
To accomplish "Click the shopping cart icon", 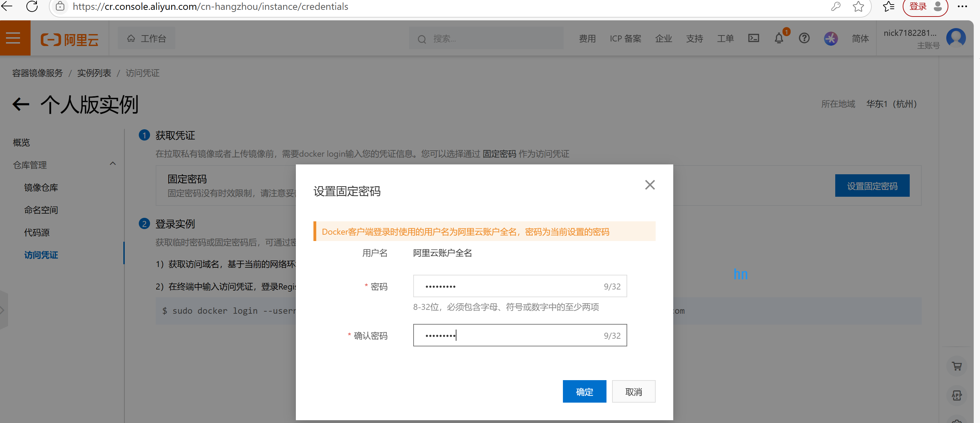I will (956, 366).
